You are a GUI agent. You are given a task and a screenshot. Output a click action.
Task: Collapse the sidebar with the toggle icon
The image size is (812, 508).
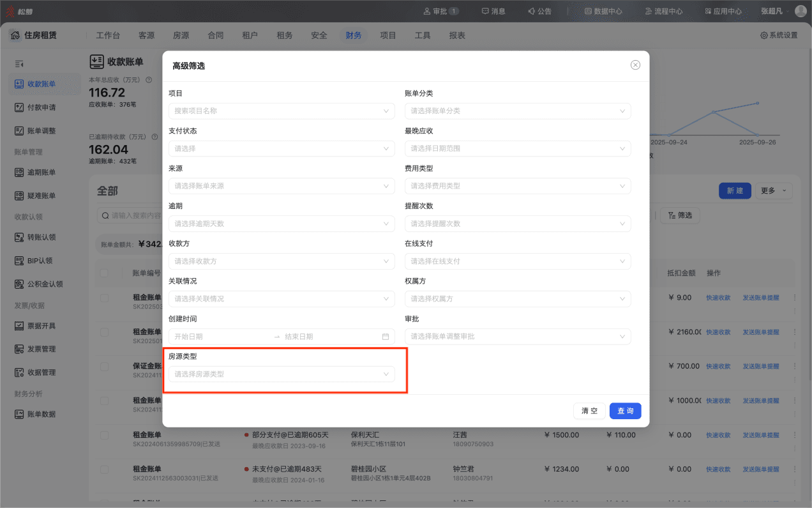[19, 64]
